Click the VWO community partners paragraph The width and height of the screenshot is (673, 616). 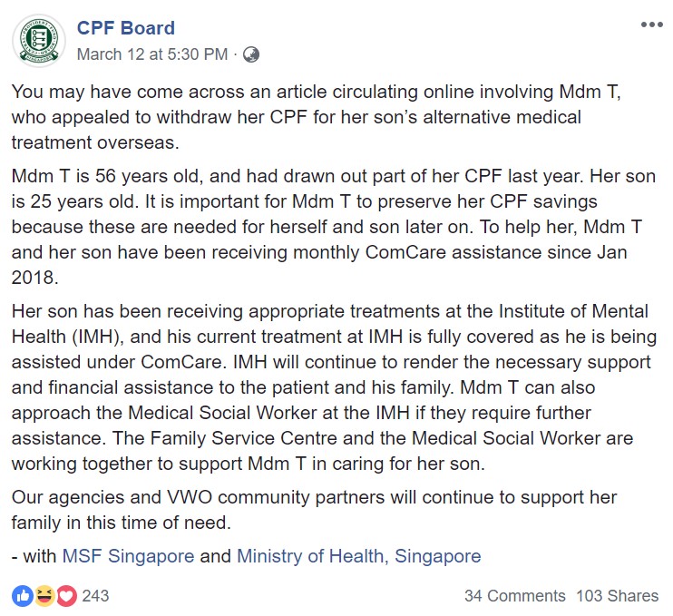coord(314,510)
